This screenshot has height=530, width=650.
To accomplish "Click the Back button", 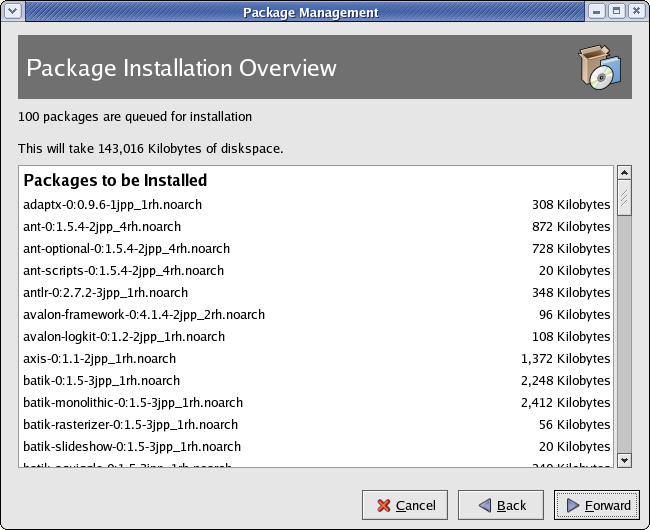I will click(x=500, y=505).
